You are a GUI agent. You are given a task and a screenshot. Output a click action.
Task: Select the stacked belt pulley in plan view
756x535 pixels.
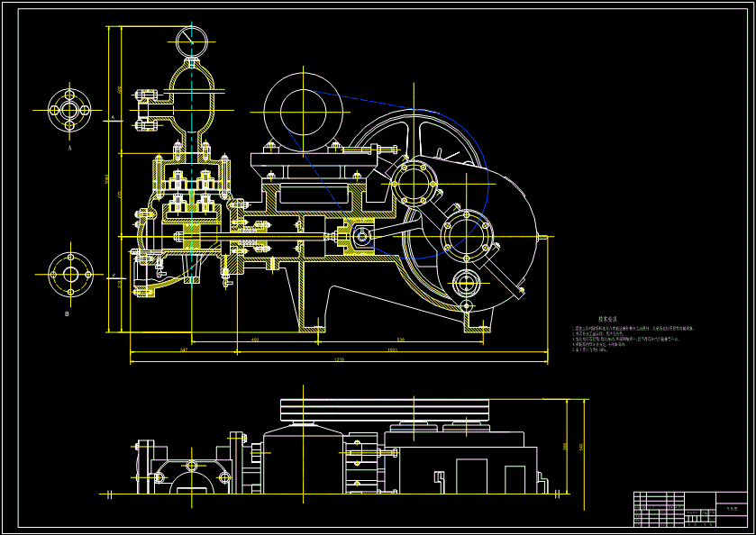385,410
